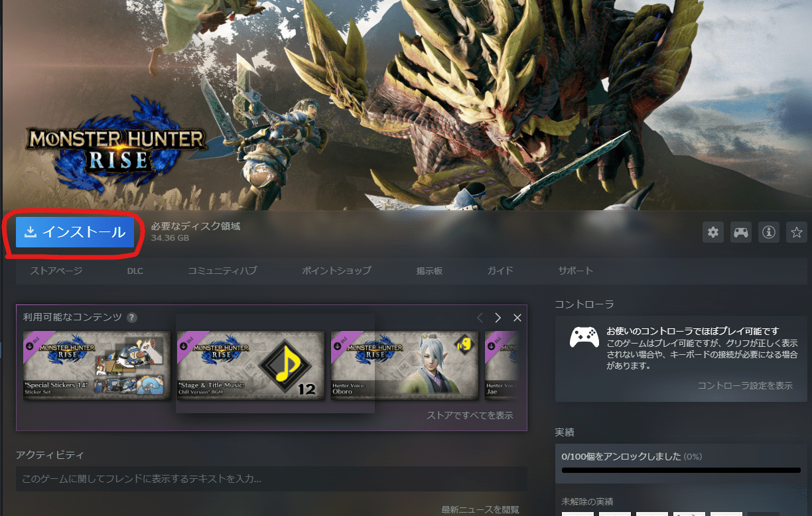Open the コミュニティハブ tab
Screen dimensions: 812x516
(x=222, y=271)
